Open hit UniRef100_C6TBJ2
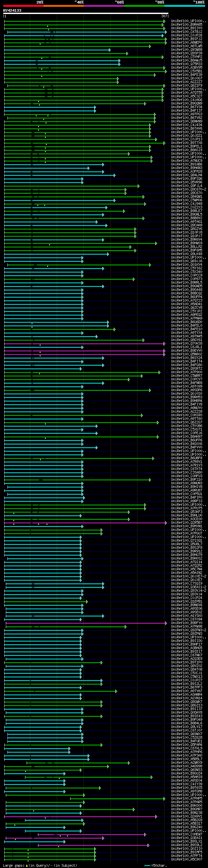The height and width of the screenshot is (868, 208). [187, 32]
